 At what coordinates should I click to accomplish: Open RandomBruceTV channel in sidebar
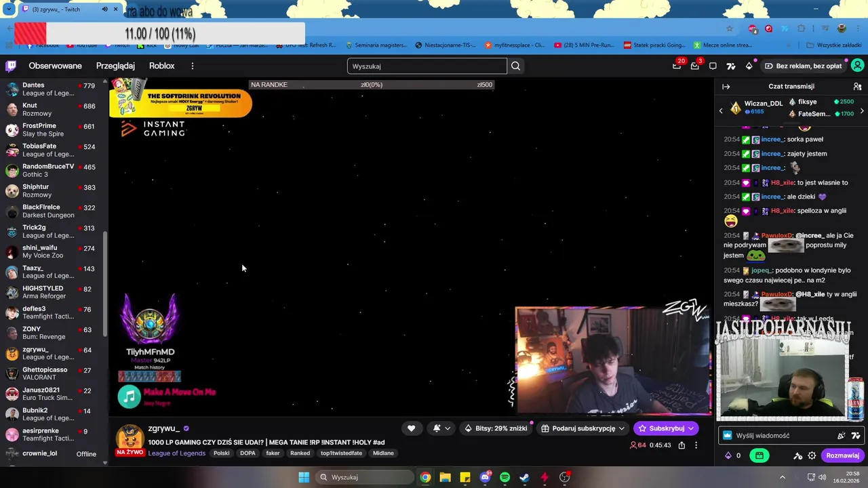tap(52, 170)
